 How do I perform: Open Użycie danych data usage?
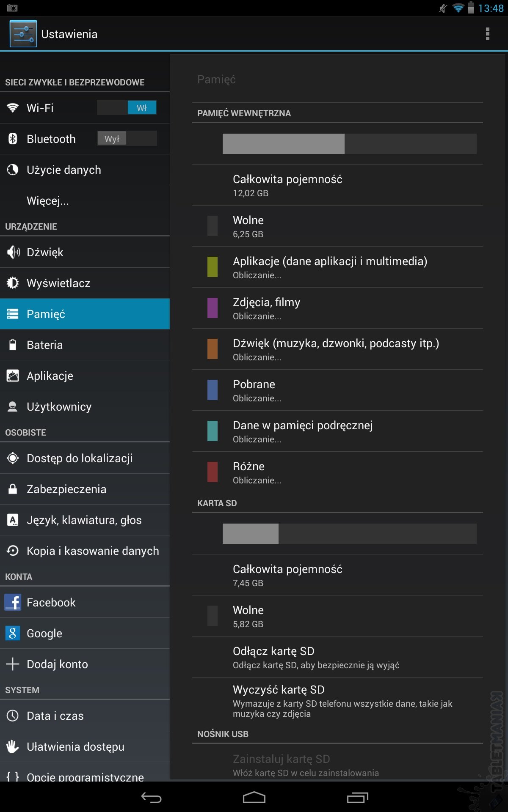(x=63, y=170)
